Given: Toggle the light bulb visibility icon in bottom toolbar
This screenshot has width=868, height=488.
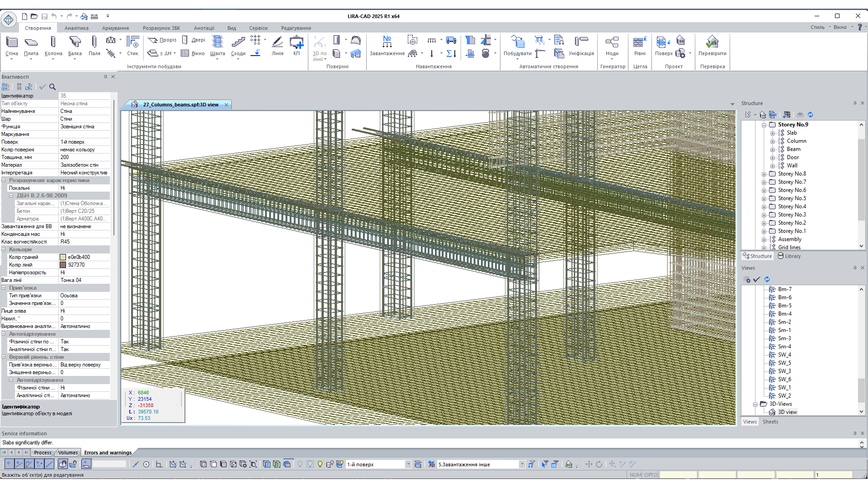Looking at the screenshot, I should point(320,464).
